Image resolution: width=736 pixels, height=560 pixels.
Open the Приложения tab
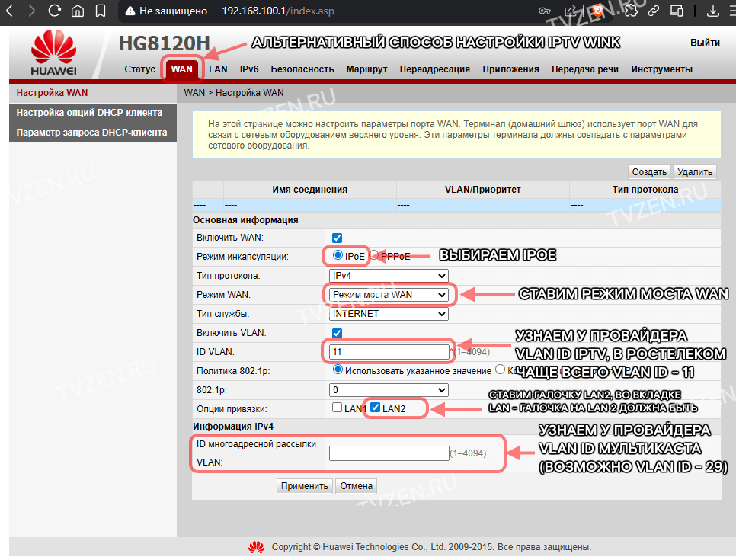coord(510,69)
